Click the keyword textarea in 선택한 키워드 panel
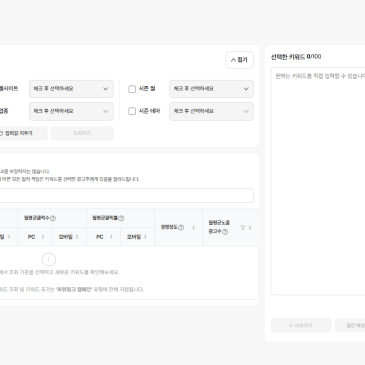Screen dimensions: 365x365 [318, 181]
